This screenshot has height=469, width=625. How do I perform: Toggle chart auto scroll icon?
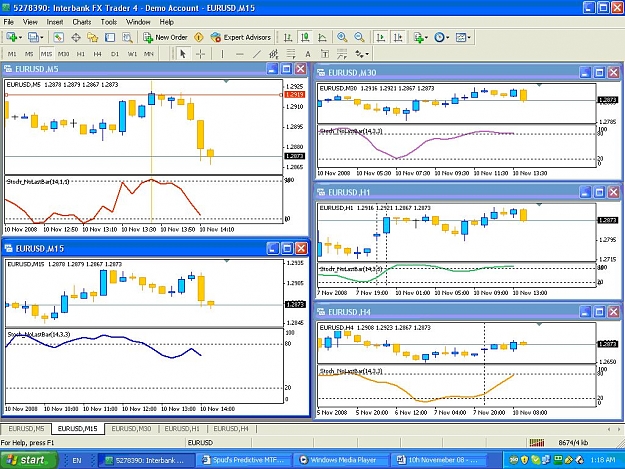click(x=381, y=37)
